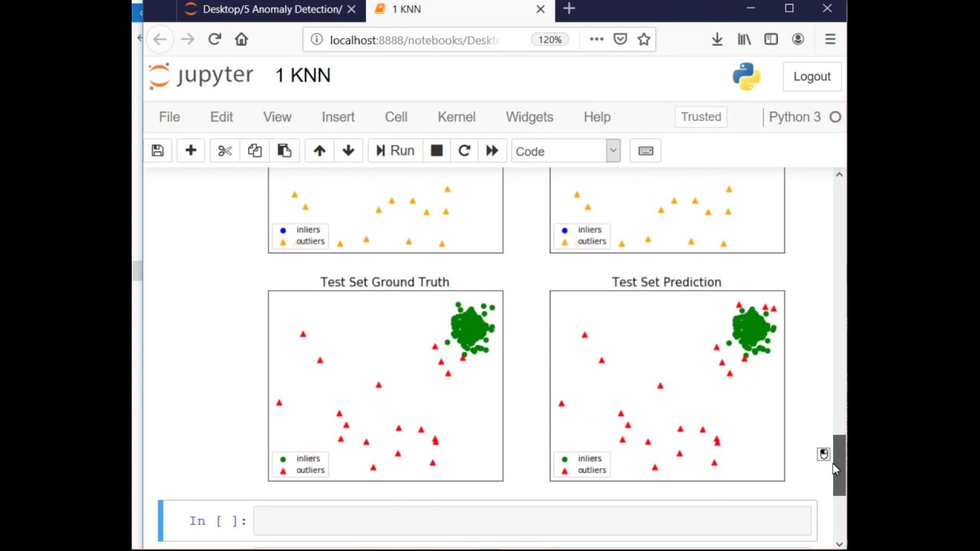
Task: Restart kernel and run all cells icon
Action: point(492,151)
